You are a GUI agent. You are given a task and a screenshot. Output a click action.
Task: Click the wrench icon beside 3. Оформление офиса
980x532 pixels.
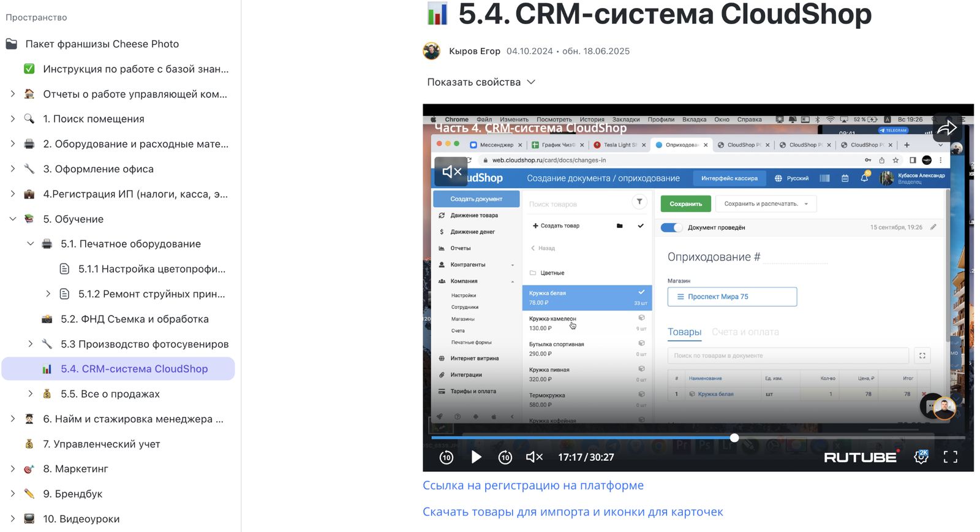pos(29,169)
